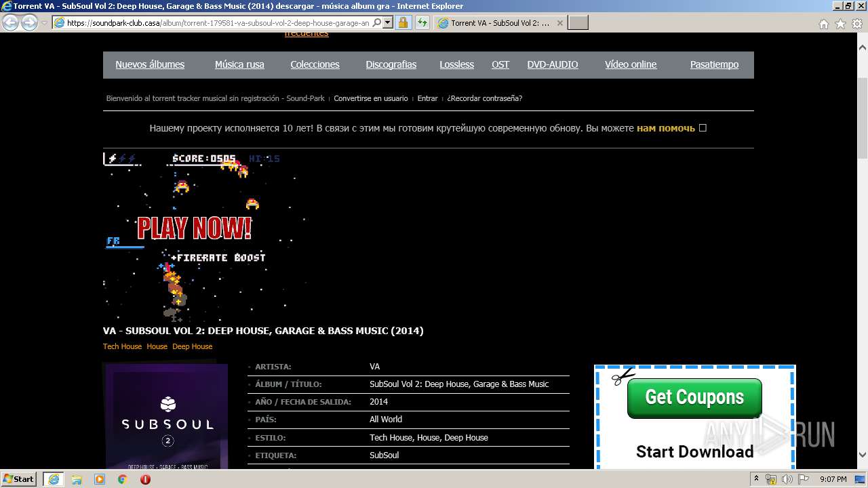Open the network status tray icon
This screenshot has width=868, height=488.
point(771,479)
